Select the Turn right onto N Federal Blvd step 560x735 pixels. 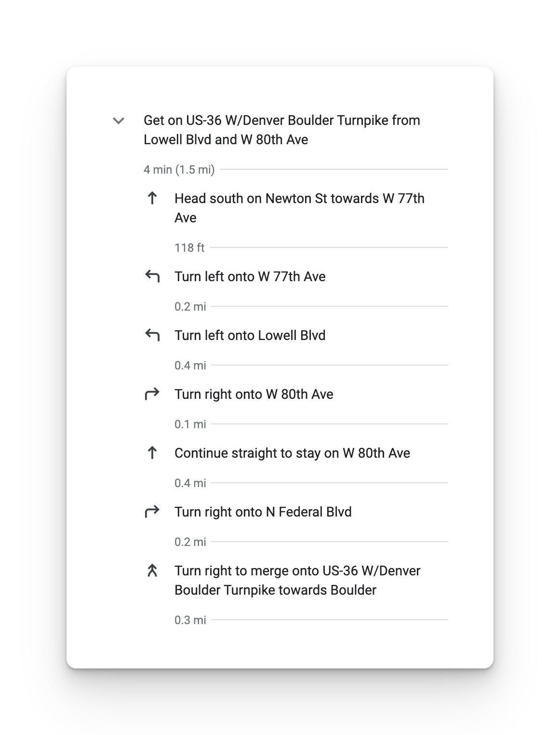263,512
